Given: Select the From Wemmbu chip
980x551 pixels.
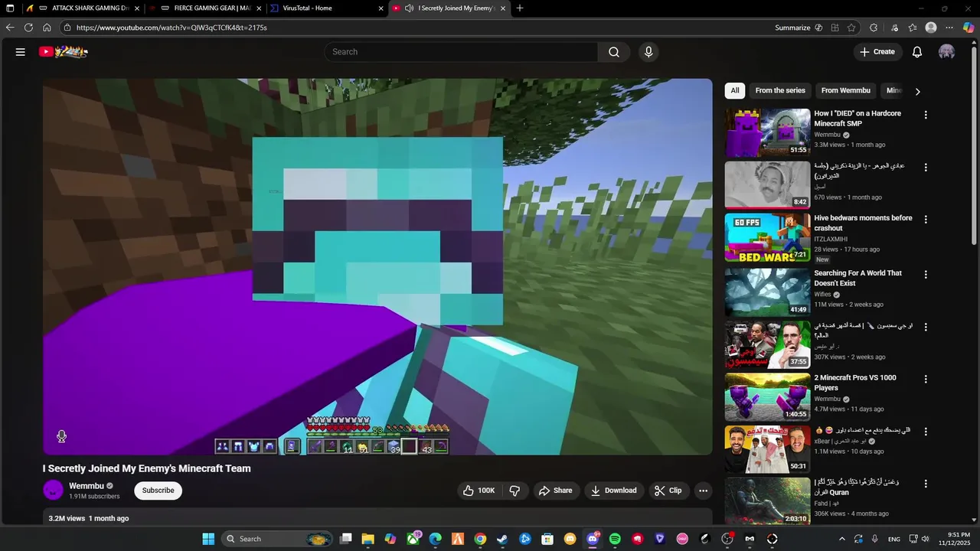Looking at the screenshot, I should [x=846, y=90].
